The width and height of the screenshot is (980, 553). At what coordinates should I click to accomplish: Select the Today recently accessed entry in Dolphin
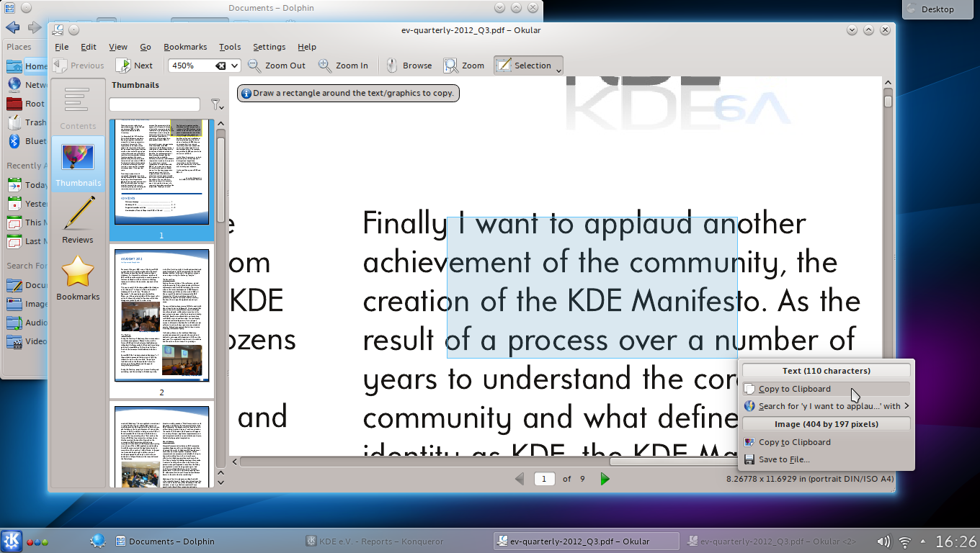tap(26, 185)
